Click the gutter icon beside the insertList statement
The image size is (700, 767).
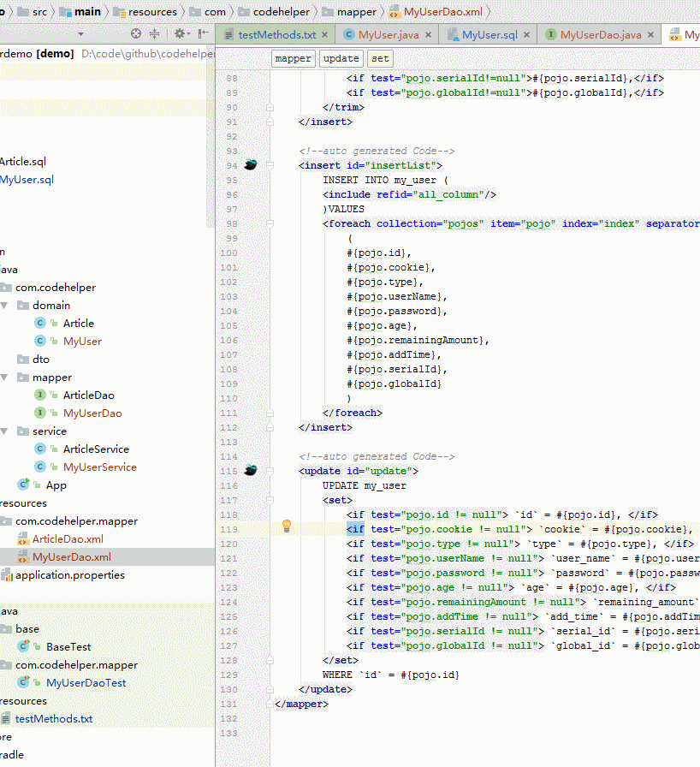point(251,164)
